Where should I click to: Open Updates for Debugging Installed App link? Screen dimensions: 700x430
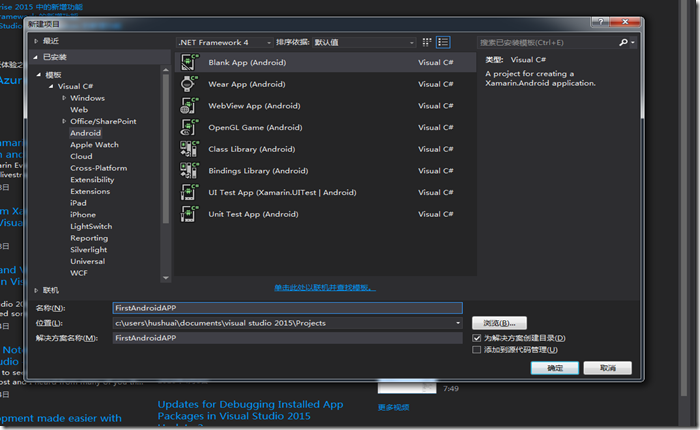click(250, 410)
